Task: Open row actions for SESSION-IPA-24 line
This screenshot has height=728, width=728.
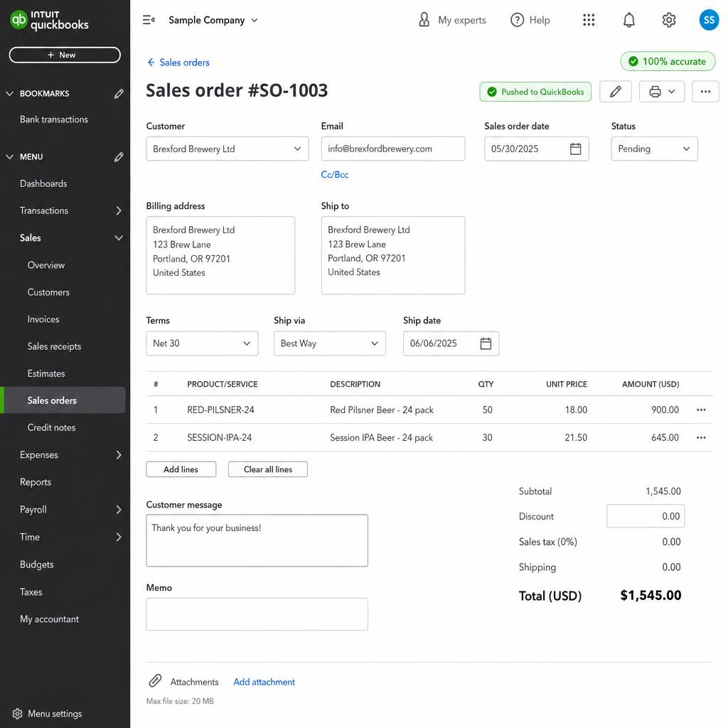Action: coord(700,438)
